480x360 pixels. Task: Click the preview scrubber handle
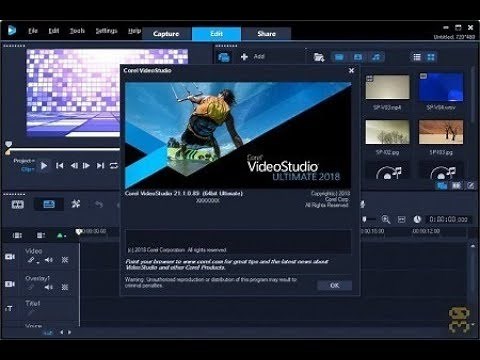[x=8, y=144]
